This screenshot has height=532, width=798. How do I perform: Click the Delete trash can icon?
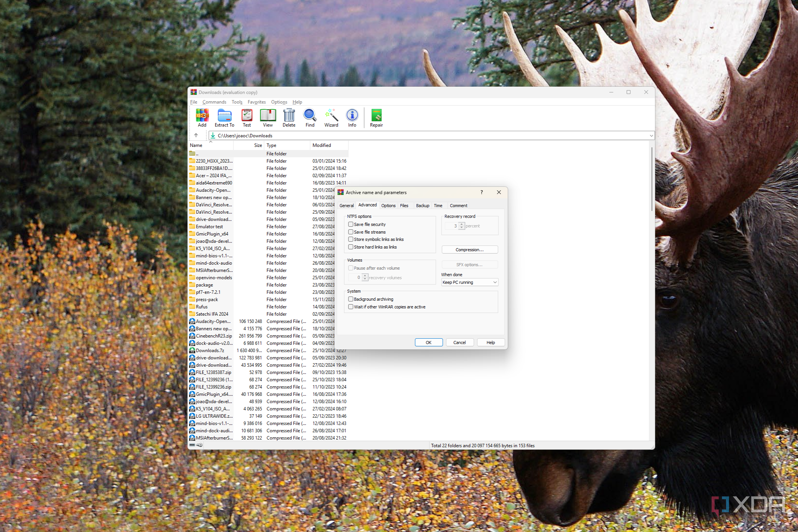289,118
